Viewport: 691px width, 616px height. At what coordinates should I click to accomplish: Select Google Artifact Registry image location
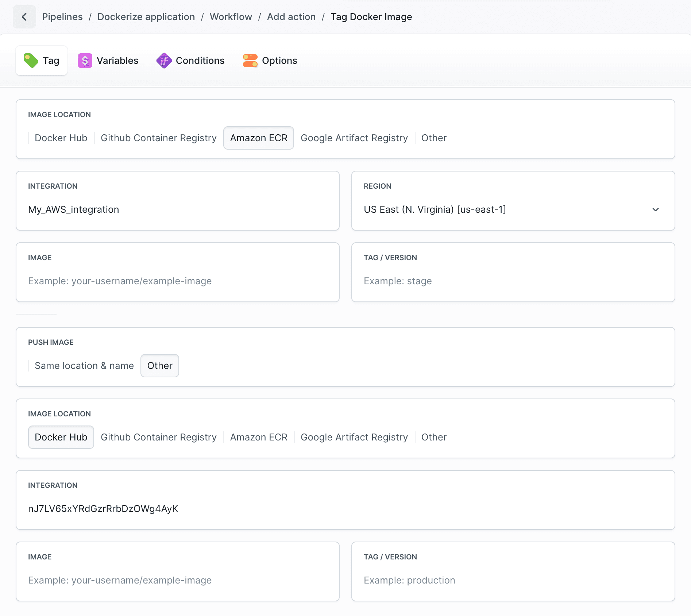[354, 138]
